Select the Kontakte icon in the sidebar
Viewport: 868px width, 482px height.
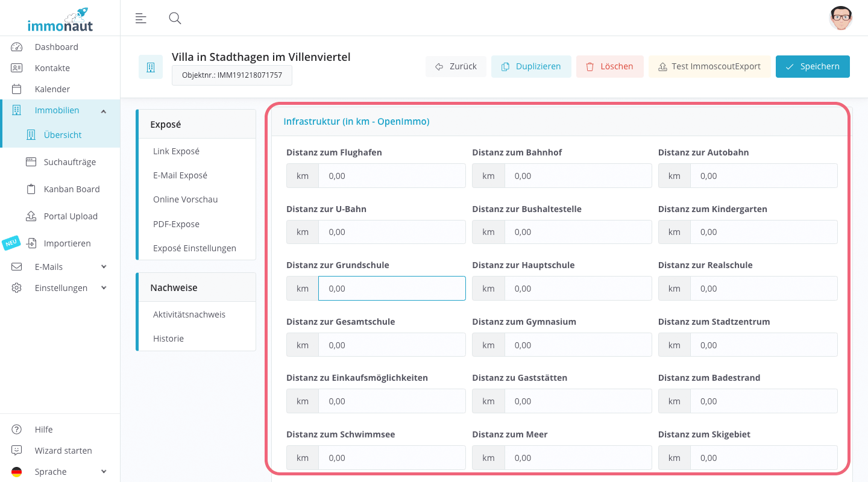[15, 67]
